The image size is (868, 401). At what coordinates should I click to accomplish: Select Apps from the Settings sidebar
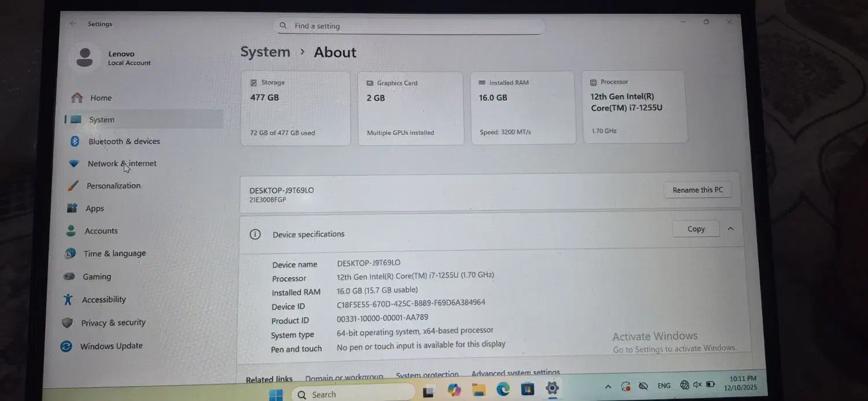click(95, 208)
